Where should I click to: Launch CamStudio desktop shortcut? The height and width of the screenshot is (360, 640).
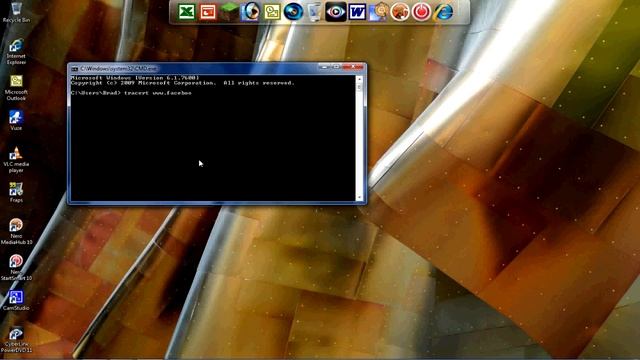click(16, 300)
